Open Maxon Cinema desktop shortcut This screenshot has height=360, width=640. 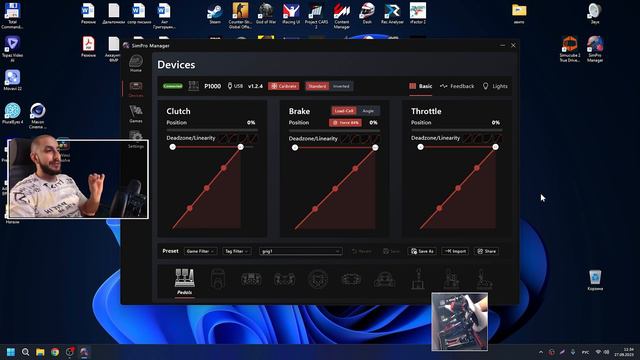[x=37, y=116]
